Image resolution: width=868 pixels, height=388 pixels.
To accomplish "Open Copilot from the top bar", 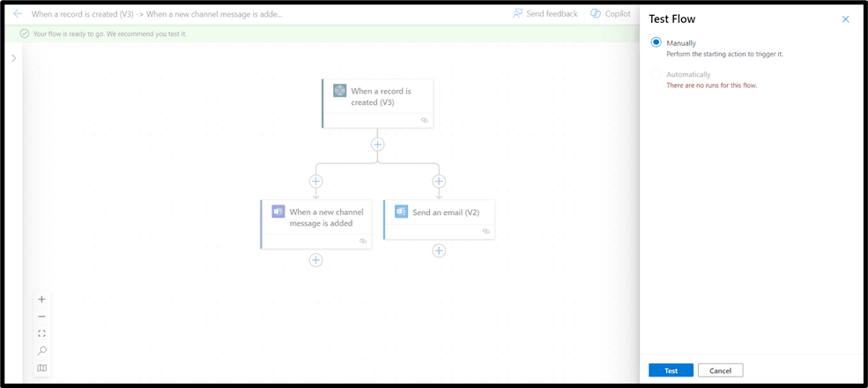I will (x=597, y=14).
